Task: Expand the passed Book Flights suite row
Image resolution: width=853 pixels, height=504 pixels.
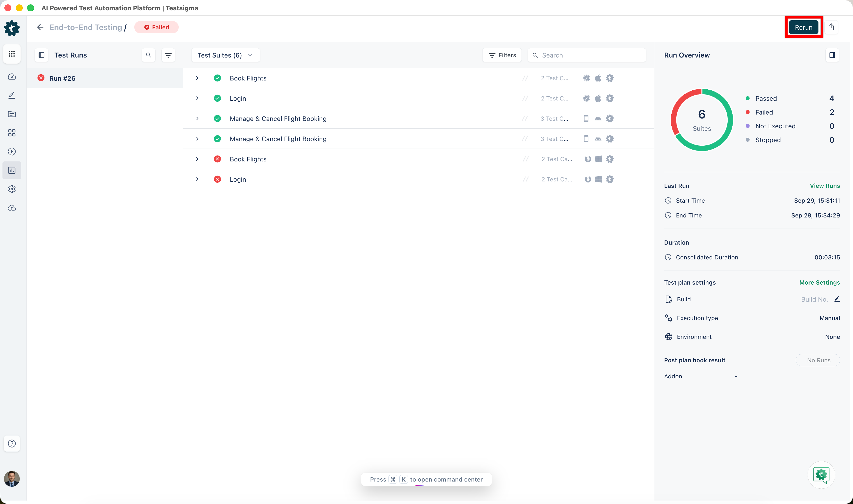Action: pos(197,78)
